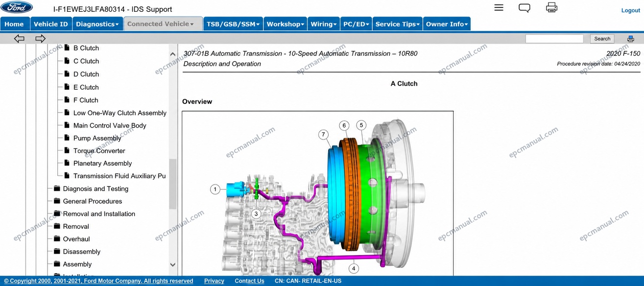
Task: Click the C Clutch document icon
Action: [x=67, y=61]
